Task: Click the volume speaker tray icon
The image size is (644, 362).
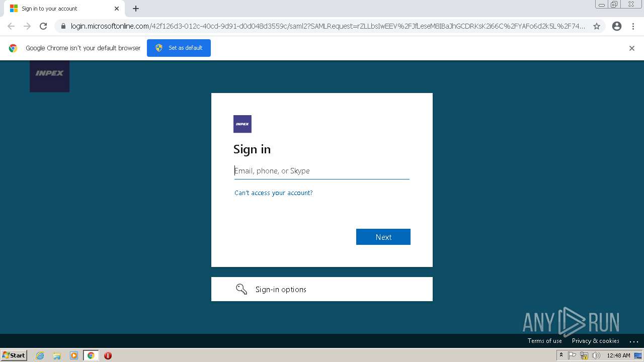Action: [x=596, y=355]
